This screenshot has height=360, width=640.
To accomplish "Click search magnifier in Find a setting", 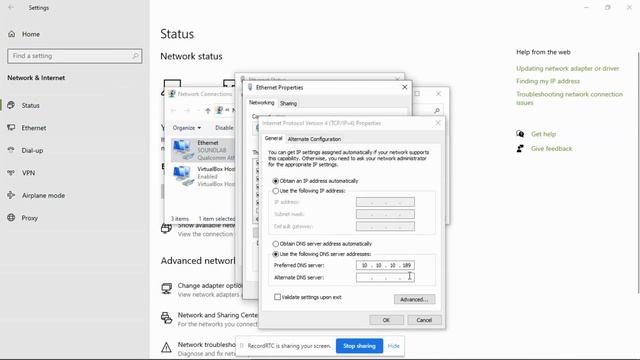I will tap(135, 56).
